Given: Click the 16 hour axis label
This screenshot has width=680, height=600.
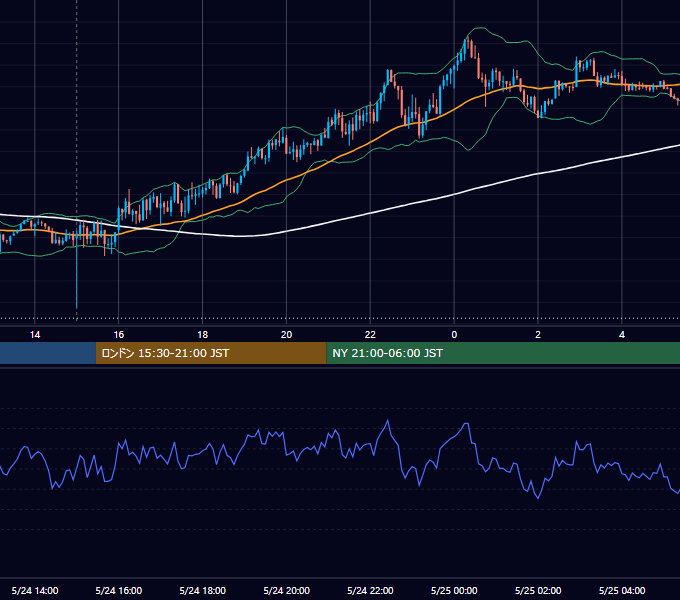Looking at the screenshot, I should (118, 335).
